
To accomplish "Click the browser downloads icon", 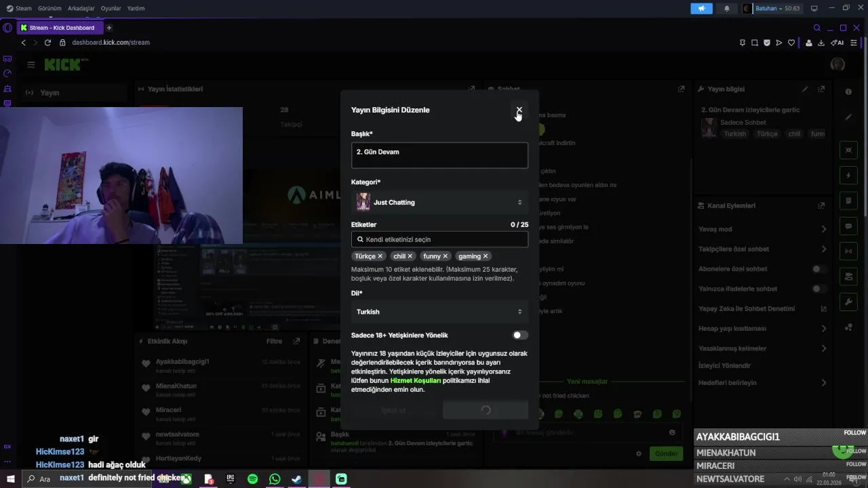I will pos(821,43).
